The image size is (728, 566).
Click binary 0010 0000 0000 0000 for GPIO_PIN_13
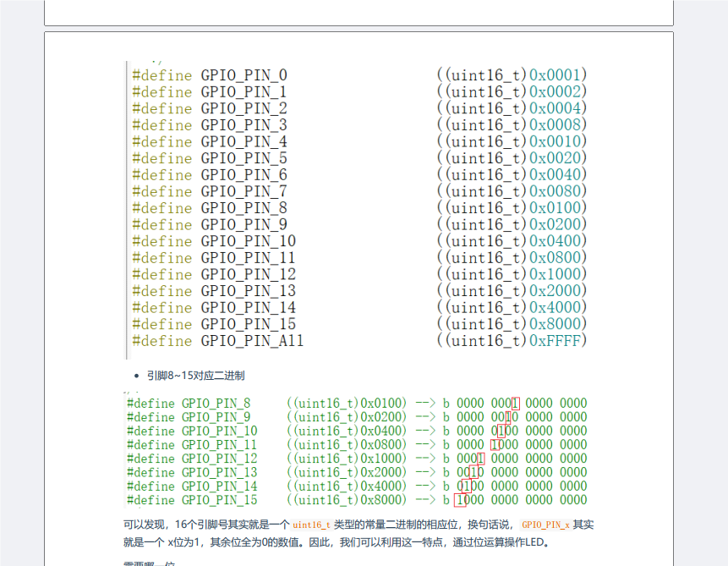(522, 472)
